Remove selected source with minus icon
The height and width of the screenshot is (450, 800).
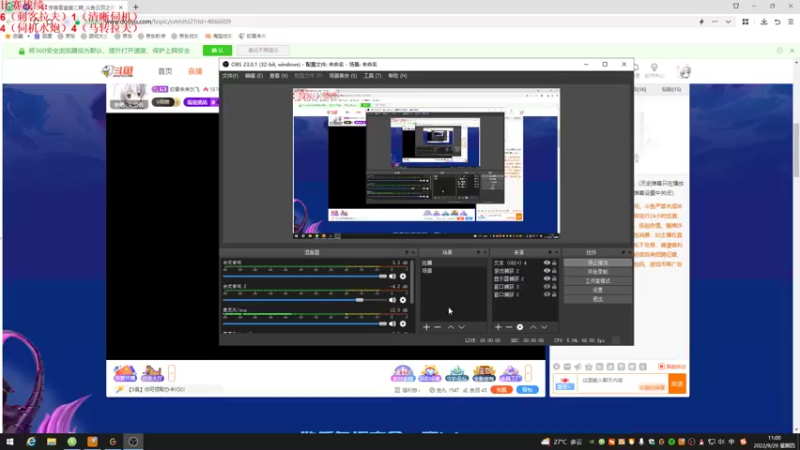point(509,327)
